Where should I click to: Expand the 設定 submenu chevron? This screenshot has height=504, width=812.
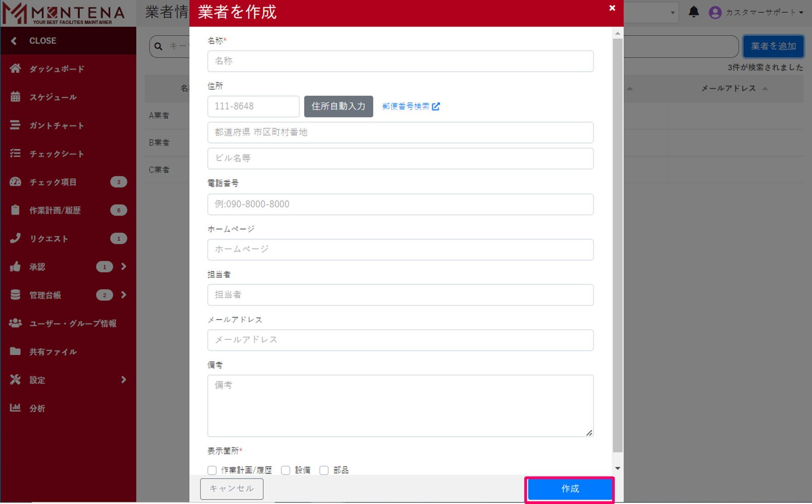[x=123, y=380]
